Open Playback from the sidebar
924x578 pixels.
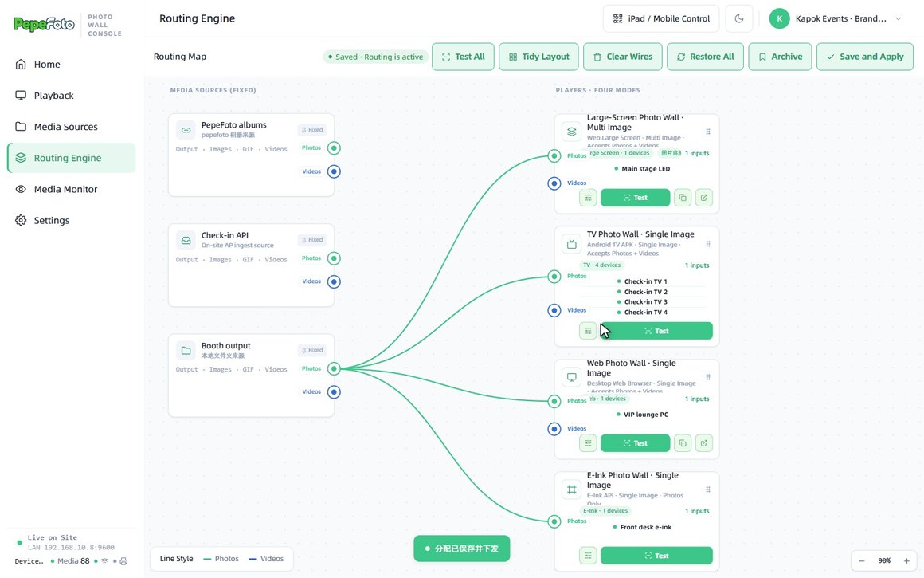71,96
